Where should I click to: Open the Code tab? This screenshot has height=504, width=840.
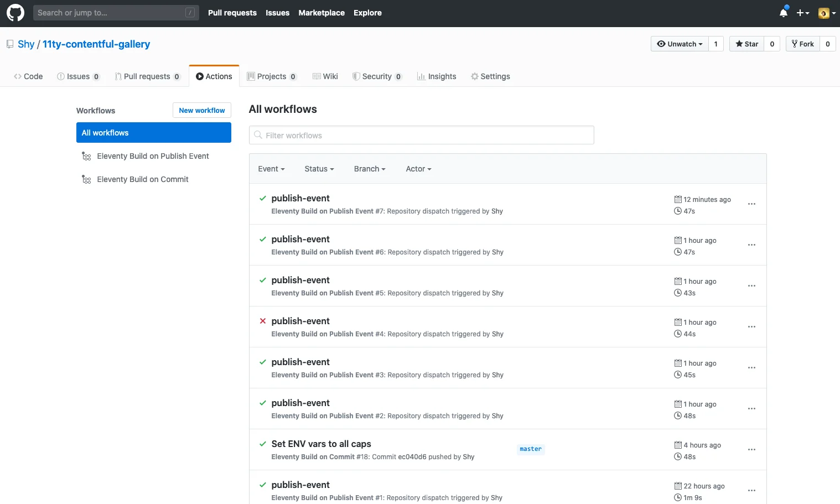28,76
